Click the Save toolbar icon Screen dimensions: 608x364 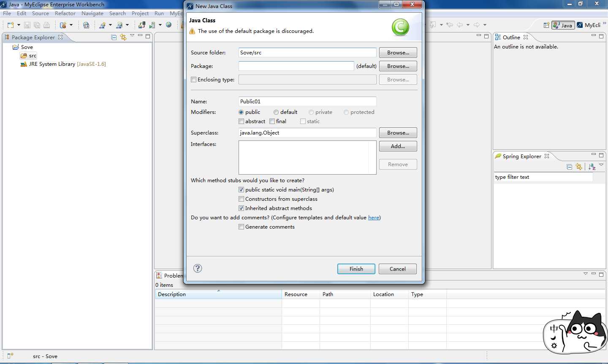pos(27,25)
